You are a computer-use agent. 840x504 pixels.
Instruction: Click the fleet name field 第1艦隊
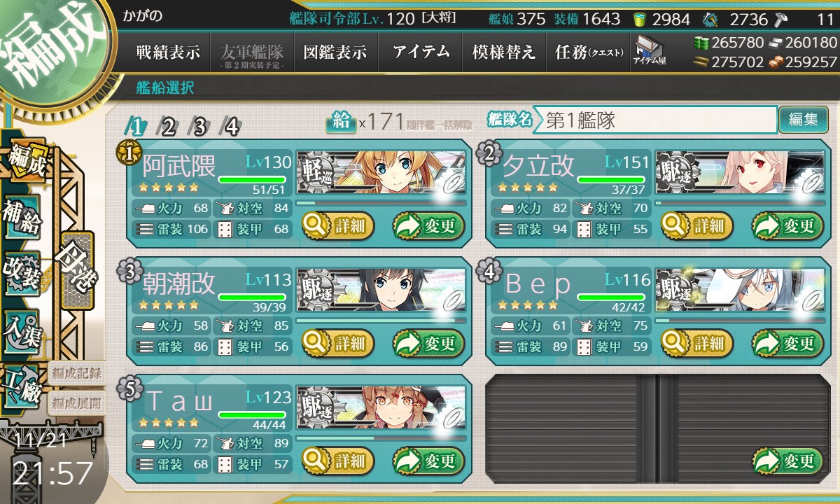655,120
